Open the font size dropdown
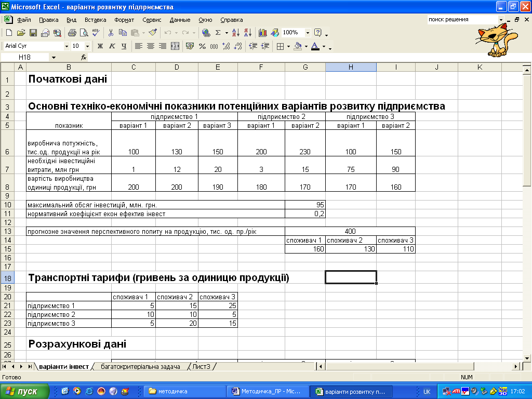Image resolution: width=532 pixels, height=399 pixels. (87, 46)
